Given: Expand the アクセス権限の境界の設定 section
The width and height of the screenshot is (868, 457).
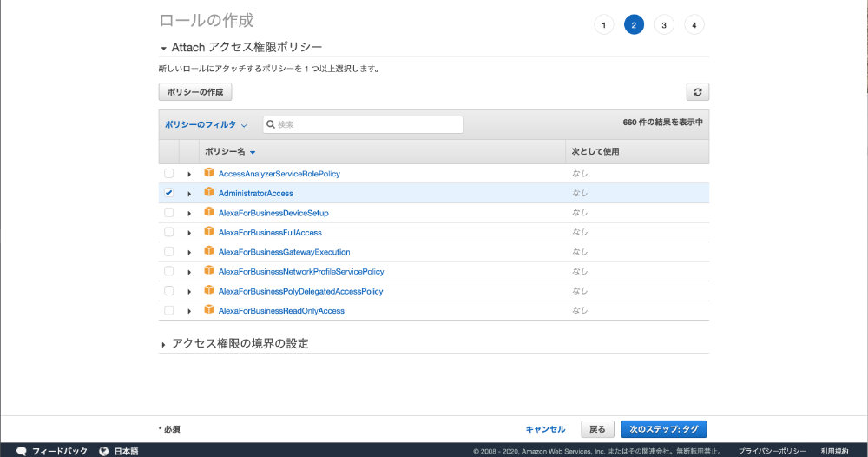Looking at the screenshot, I should (x=163, y=345).
